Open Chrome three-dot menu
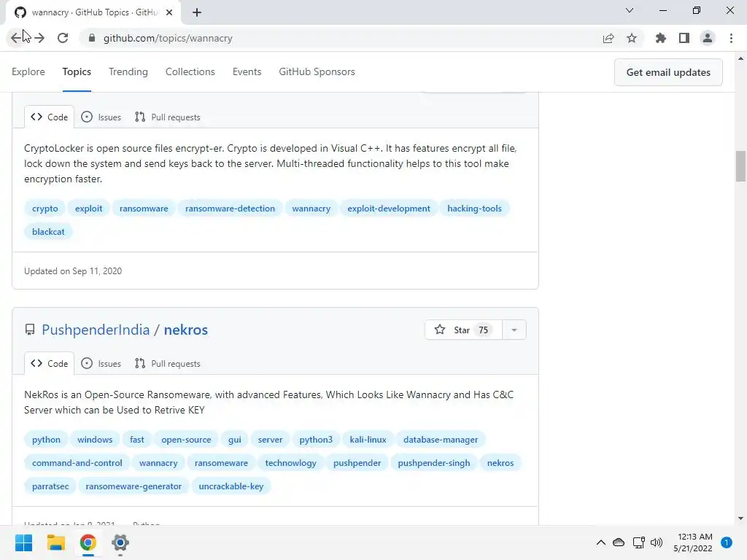The image size is (747, 560). pos(731,38)
